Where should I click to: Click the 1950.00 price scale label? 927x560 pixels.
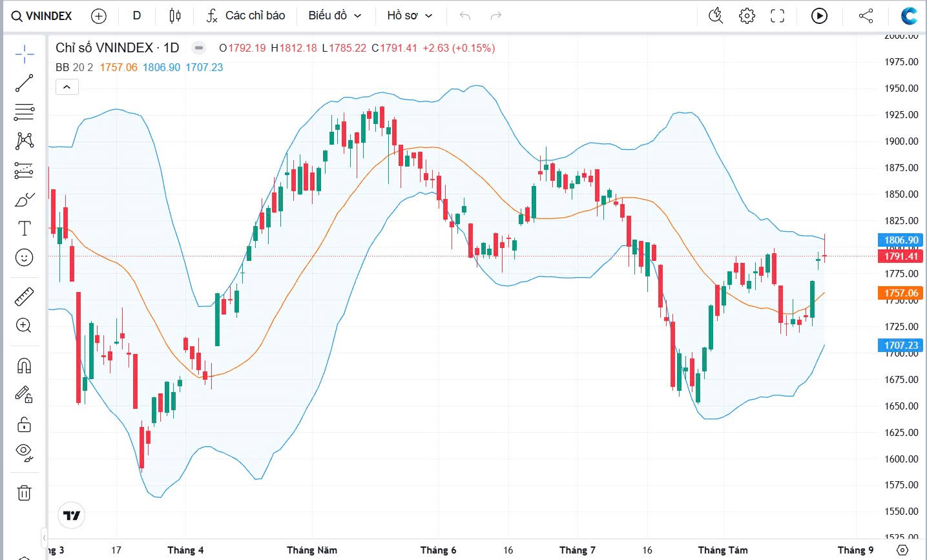tap(901, 88)
